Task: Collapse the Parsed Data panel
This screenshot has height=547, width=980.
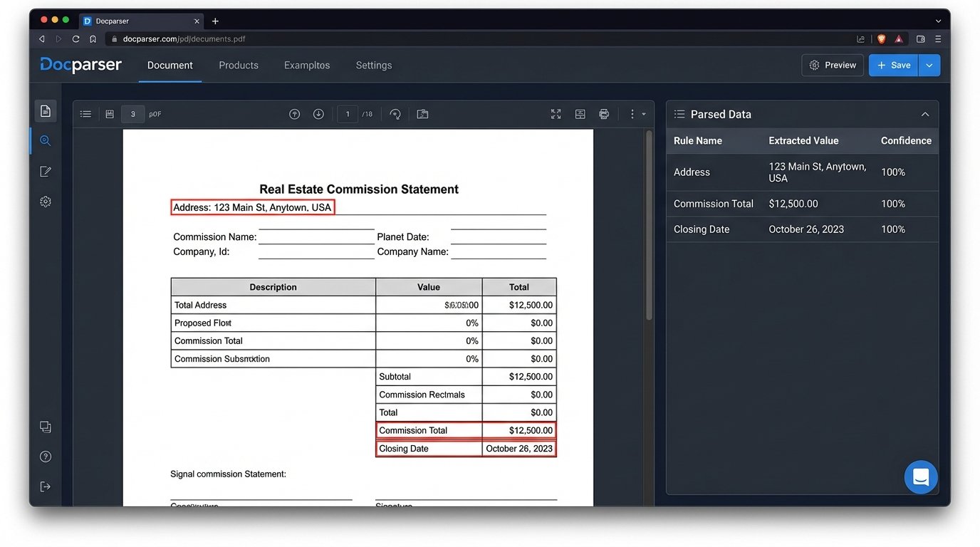Action: 925,114
